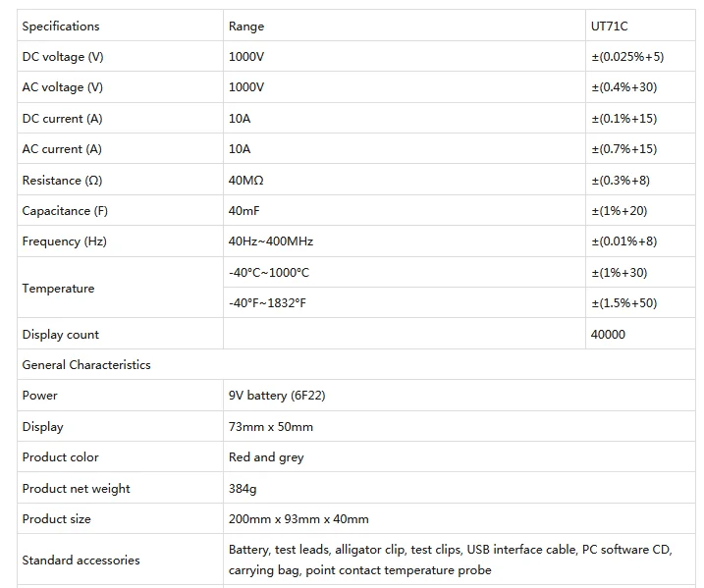Click the 40Hz~400MHz frequency range
This screenshot has height=588, width=704.
[271, 241]
